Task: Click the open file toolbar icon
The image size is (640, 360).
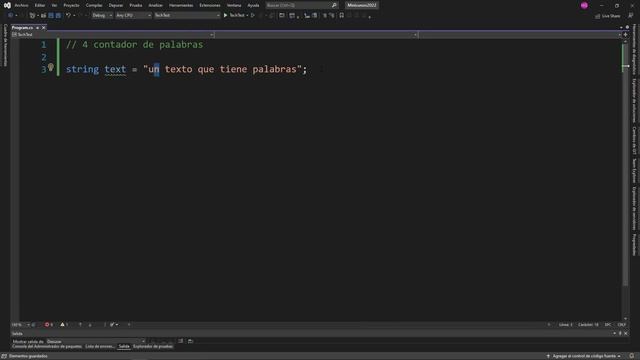Action: pos(43,16)
